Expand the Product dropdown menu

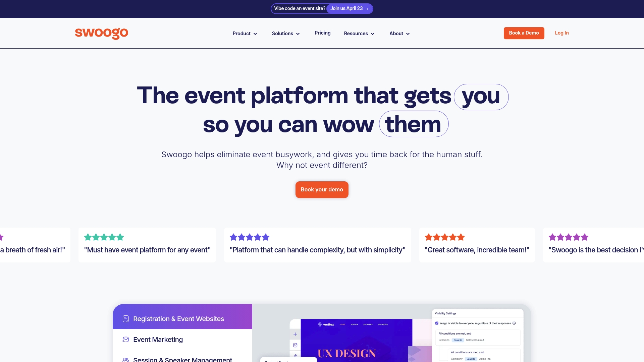pyautogui.click(x=245, y=34)
